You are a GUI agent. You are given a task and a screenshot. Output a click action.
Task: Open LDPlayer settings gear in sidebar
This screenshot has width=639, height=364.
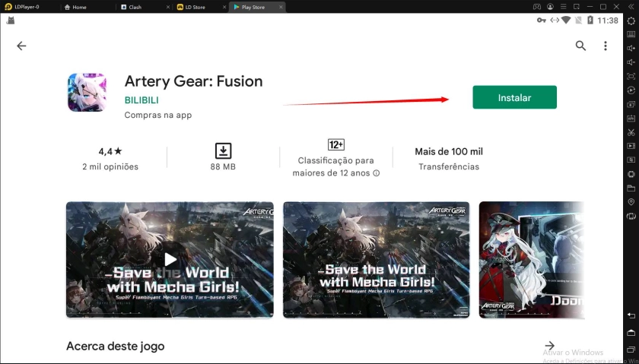(x=631, y=21)
